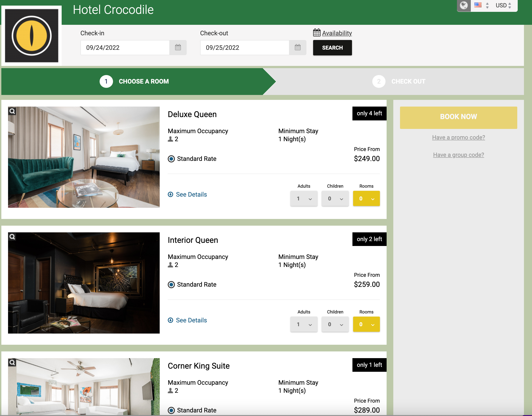
Task: Select Standard Rate for Deluxe Queen
Action: pyautogui.click(x=171, y=159)
